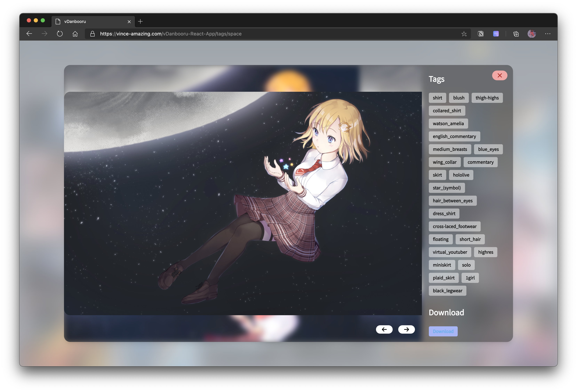Go back with the browser back arrow
Viewport: 577px width, 392px height.
(29, 34)
